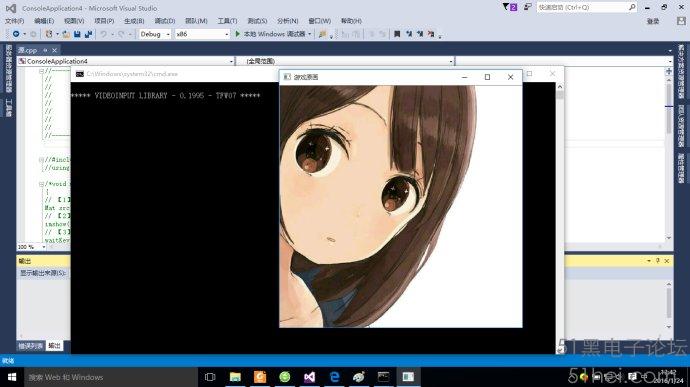Collapse the #include code region
Screen dimensions: 690x387
(41, 160)
